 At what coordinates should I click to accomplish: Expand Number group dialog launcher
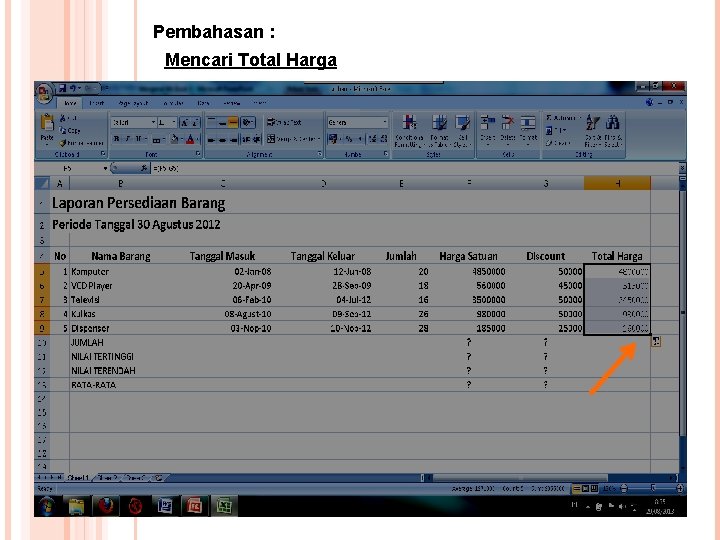coord(386,154)
